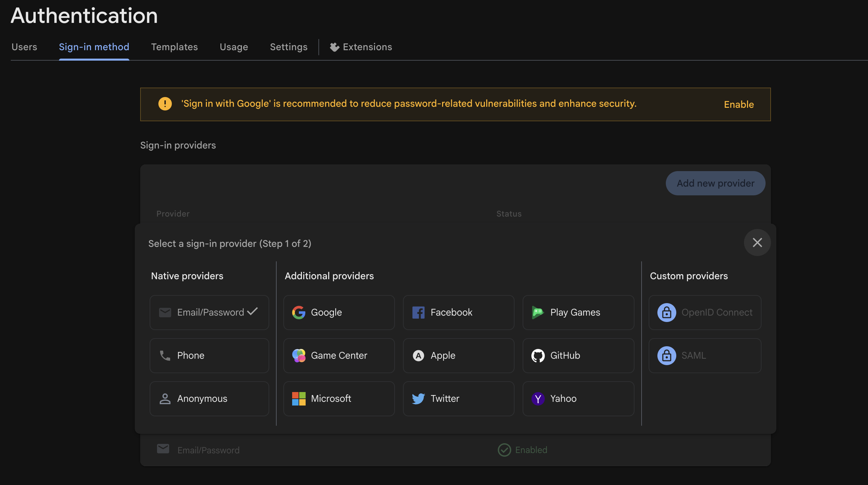This screenshot has width=868, height=485.
Task: Select the GitHub provider label
Action: coord(565,356)
